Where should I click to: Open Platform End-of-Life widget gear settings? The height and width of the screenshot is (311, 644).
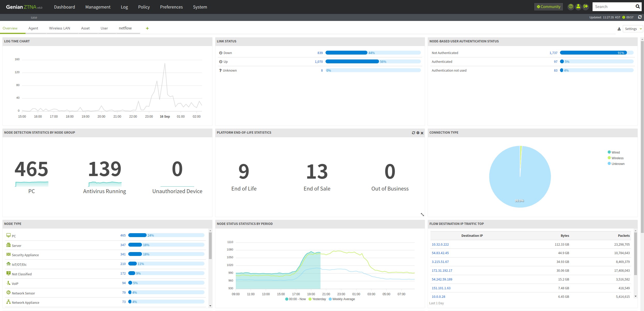[418, 133]
